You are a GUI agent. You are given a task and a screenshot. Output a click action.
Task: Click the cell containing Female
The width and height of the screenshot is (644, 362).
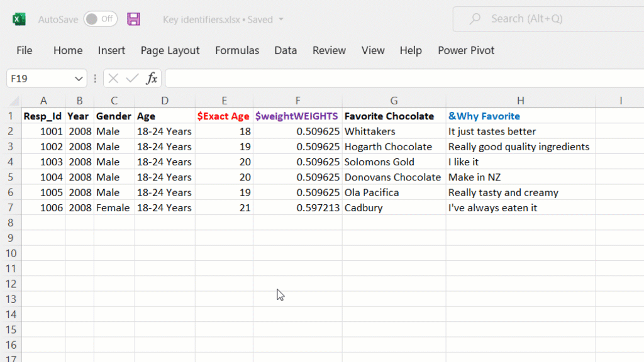tap(114, 207)
